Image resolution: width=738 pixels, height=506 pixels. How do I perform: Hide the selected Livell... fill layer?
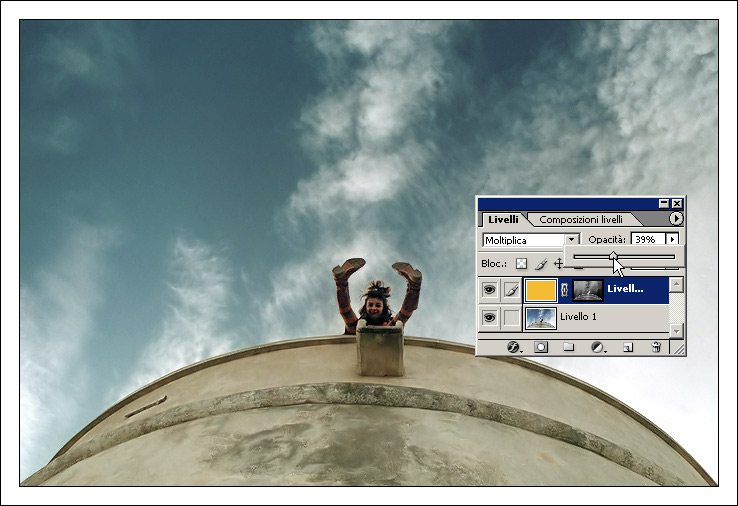489,289
